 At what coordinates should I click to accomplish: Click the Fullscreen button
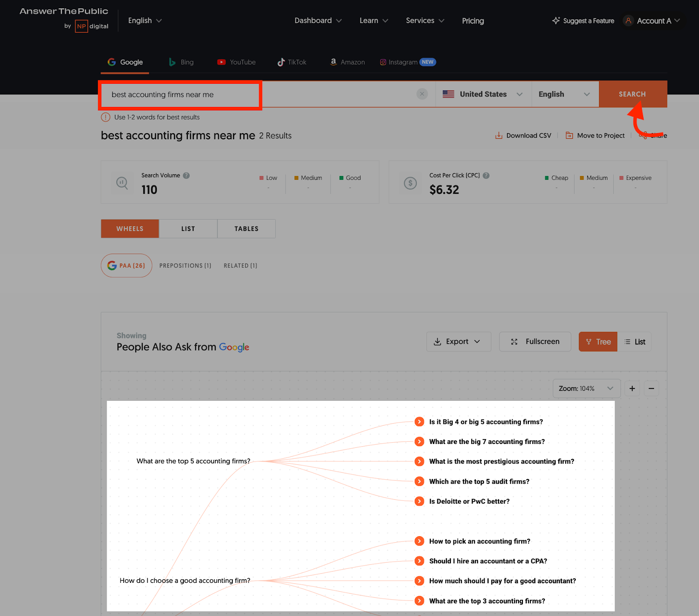[535, 341]
